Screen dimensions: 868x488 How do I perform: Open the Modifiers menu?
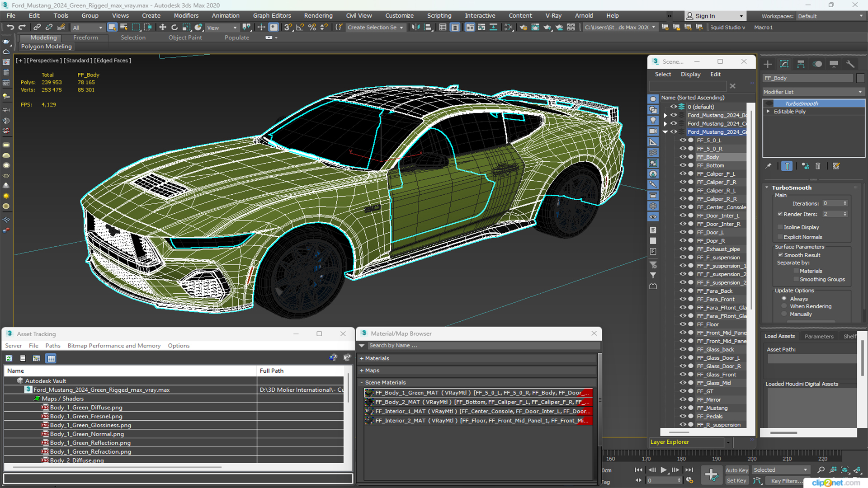point(186,15)
